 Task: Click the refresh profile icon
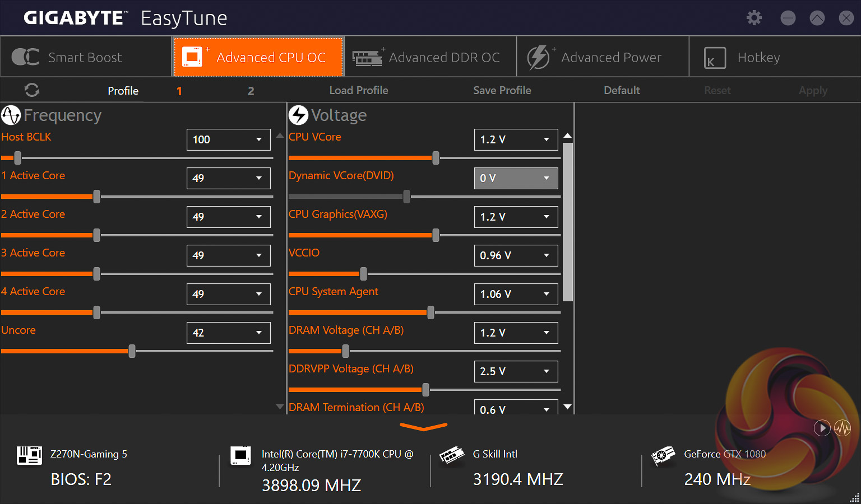[32, 90]
